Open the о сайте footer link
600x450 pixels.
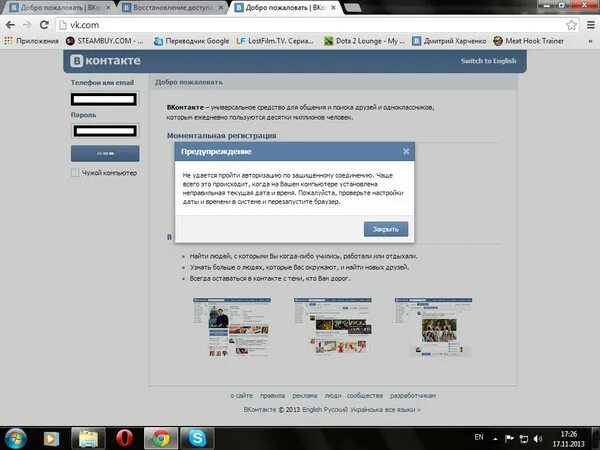(241, 396)
